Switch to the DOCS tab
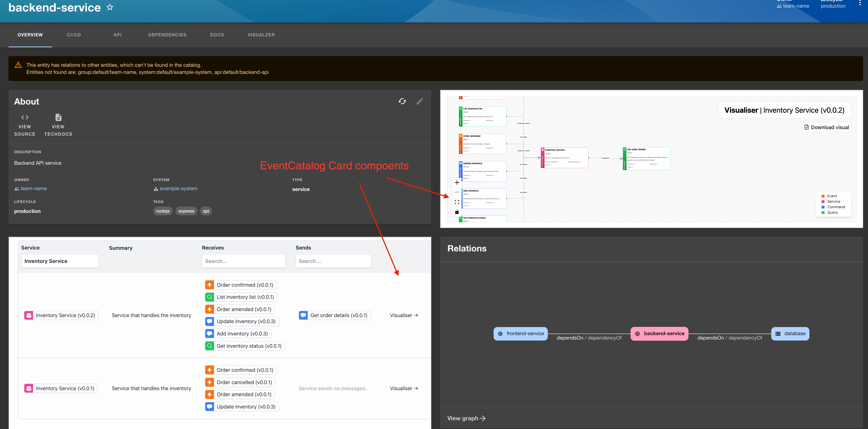Viewport: 868px width, 429px height. coord(217,34)
